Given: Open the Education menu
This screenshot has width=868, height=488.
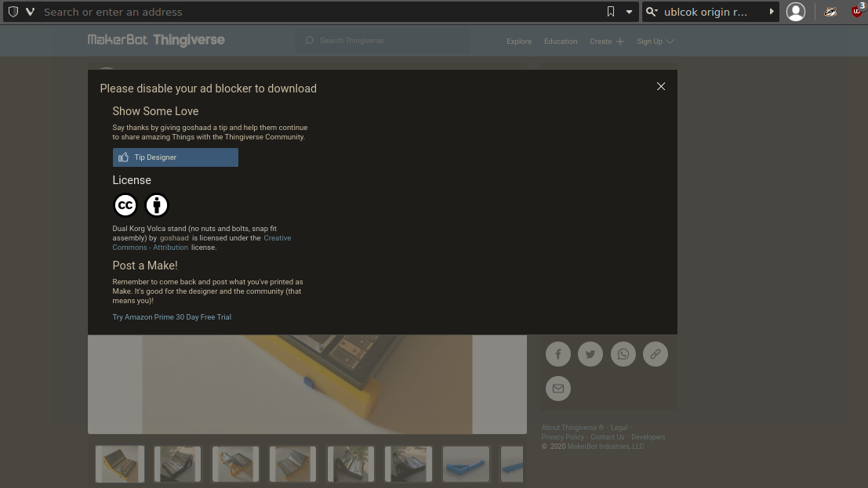Looking at the screenshot, I should tap(561, 41).
